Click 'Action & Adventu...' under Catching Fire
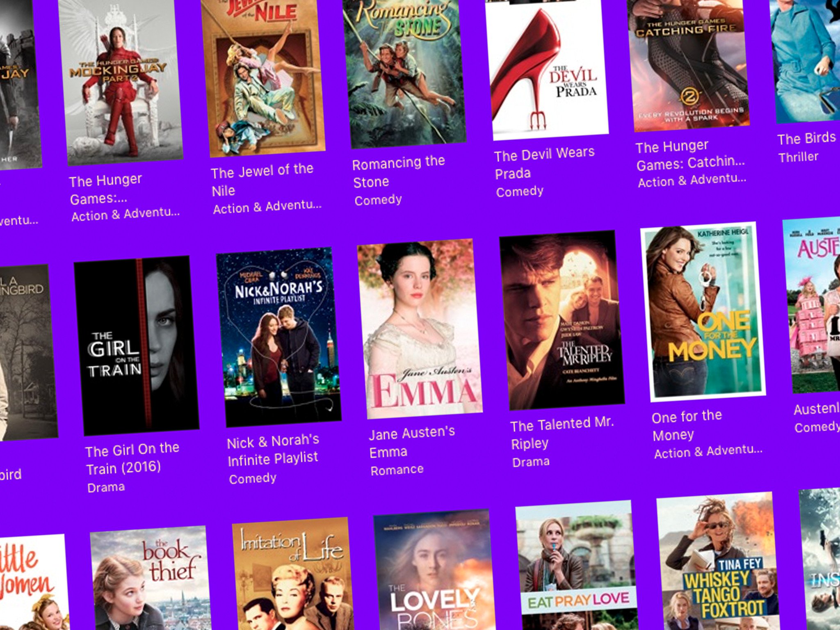 click(692, 180)
